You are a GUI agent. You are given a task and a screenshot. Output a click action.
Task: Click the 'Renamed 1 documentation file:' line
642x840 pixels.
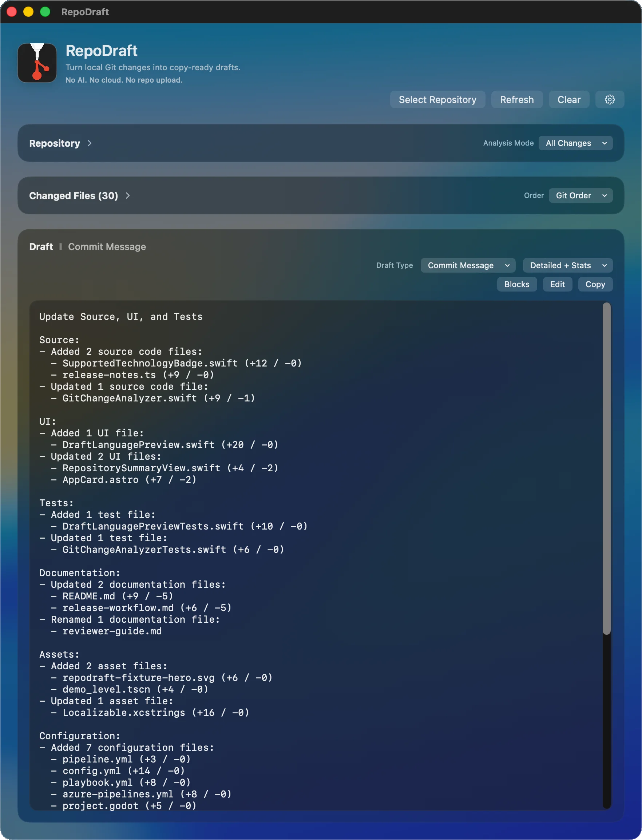[x=130, y=619]
